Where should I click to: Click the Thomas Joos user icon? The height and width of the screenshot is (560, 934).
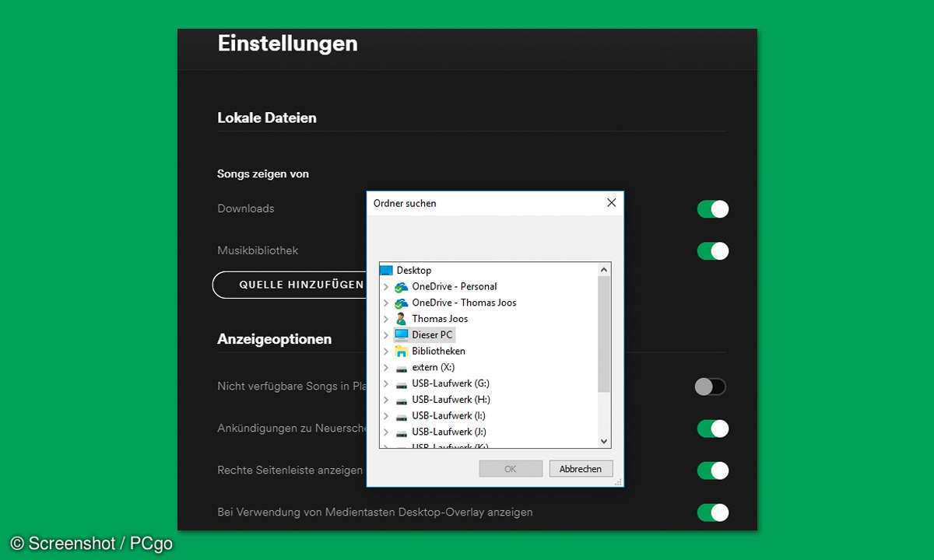pos(402,319)
